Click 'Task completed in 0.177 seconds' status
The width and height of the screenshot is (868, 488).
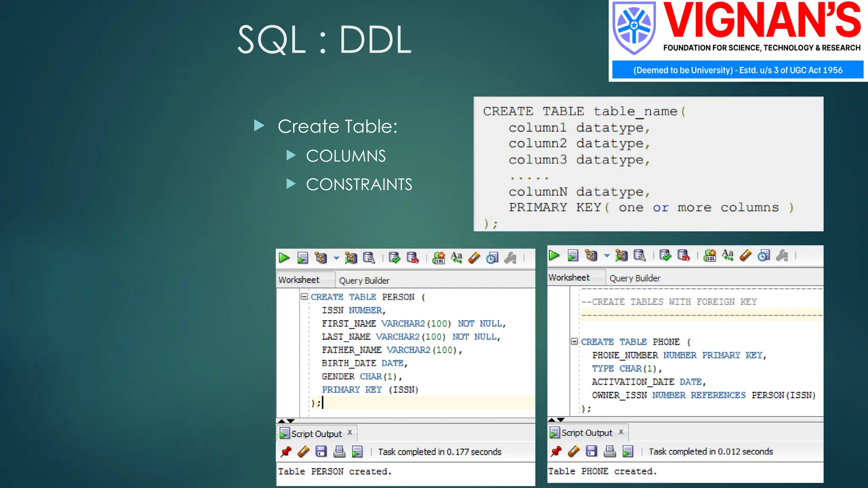coord(440,452)
